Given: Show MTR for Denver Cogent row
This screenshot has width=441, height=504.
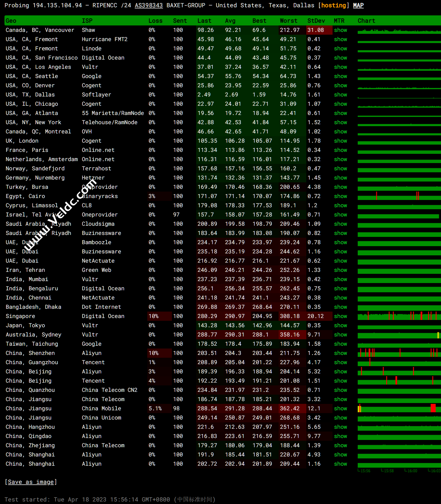Looking at the screenshot, I should click(340, 85).
